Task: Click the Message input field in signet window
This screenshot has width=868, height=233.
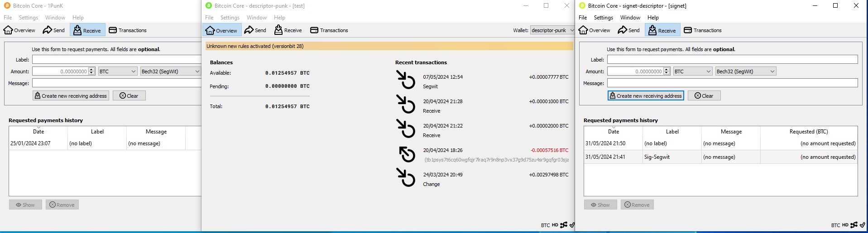Action: point(732,83)
